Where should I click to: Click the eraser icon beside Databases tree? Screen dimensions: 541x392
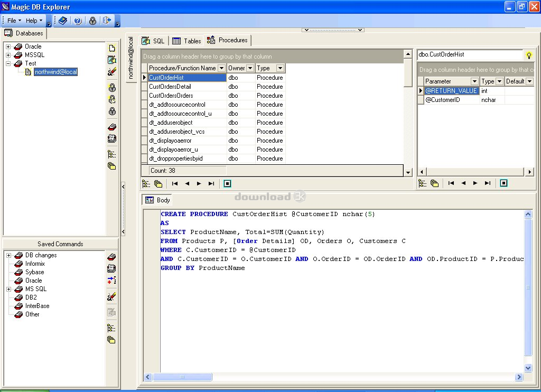tap(112, 71)
